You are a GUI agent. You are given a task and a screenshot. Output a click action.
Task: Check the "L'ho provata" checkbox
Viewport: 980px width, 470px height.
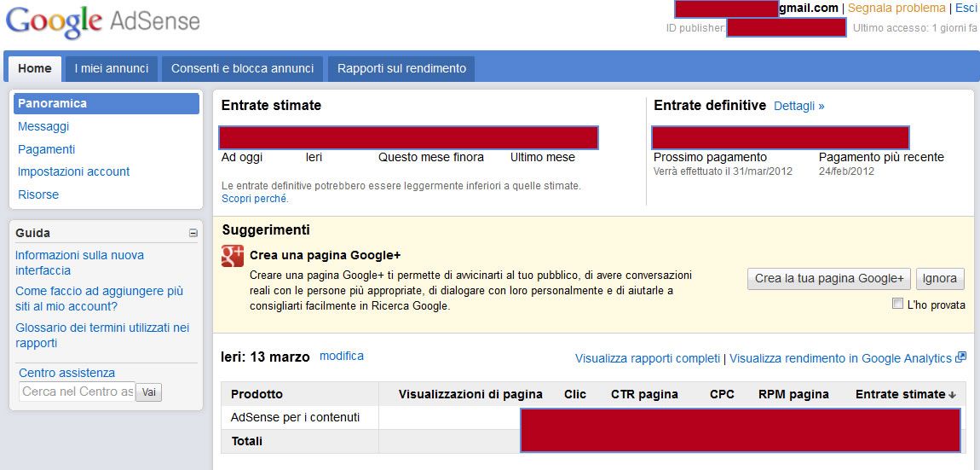coord(897,304)
